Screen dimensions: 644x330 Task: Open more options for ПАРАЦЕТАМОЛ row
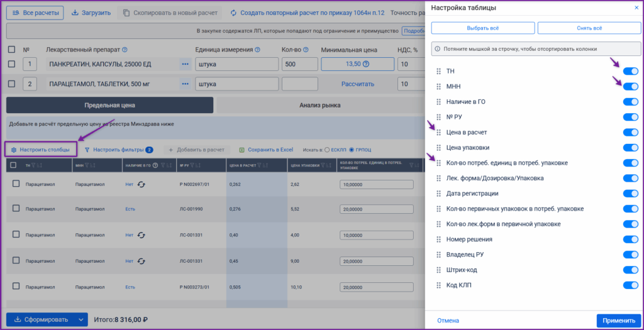point(186,84)
